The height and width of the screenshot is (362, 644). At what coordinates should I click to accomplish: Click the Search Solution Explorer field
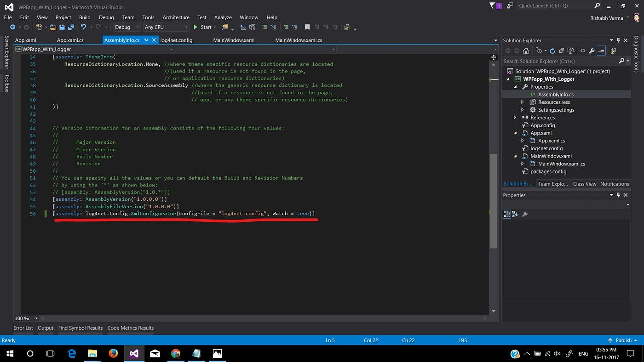560,61
